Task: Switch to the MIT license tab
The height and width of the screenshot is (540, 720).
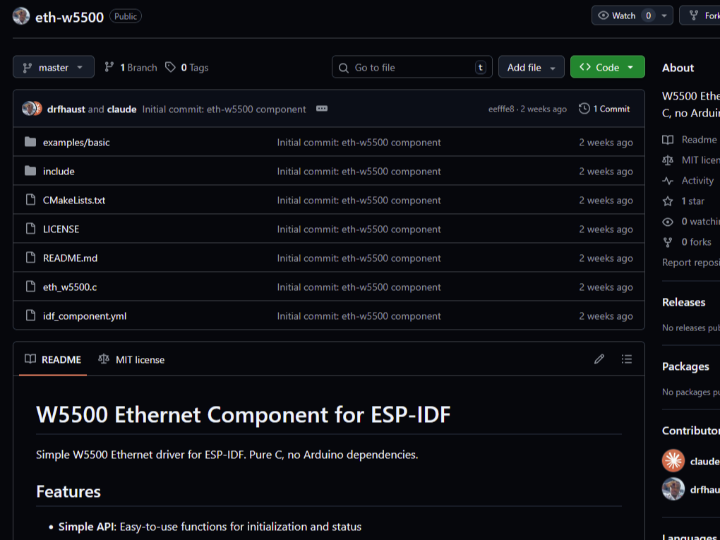Action: point(131,359)
